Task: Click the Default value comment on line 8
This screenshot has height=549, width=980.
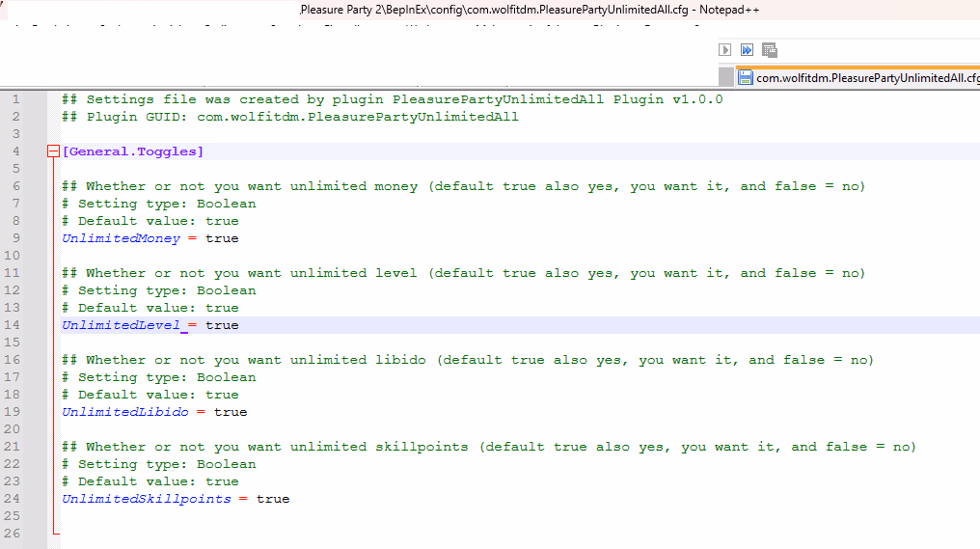Action: pyautogui.click(x=150, y=221)
